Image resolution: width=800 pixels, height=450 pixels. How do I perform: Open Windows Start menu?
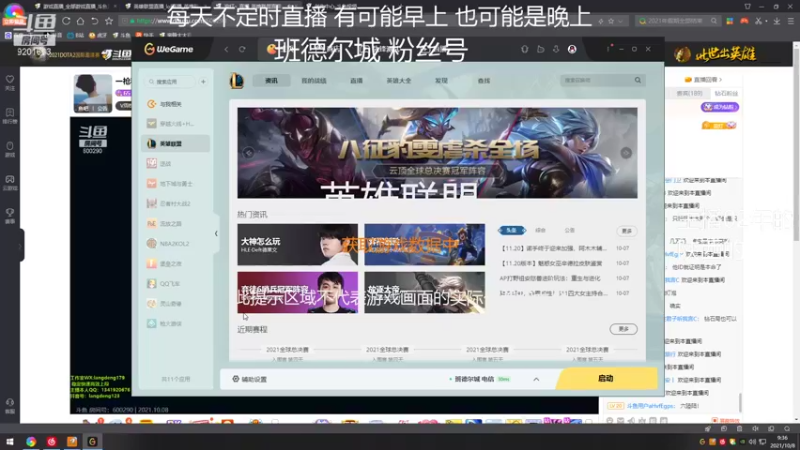[10, 441]
